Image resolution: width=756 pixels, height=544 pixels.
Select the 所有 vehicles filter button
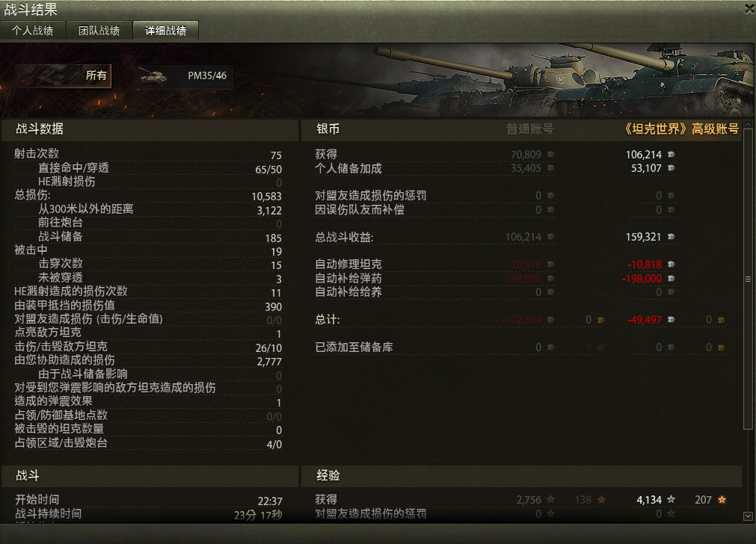pos(63,75)
